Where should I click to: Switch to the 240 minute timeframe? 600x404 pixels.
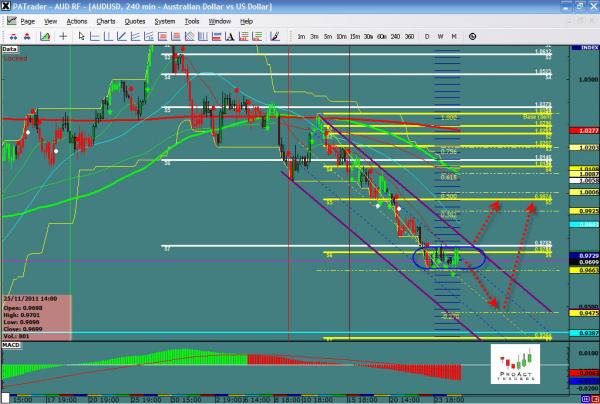395,36
